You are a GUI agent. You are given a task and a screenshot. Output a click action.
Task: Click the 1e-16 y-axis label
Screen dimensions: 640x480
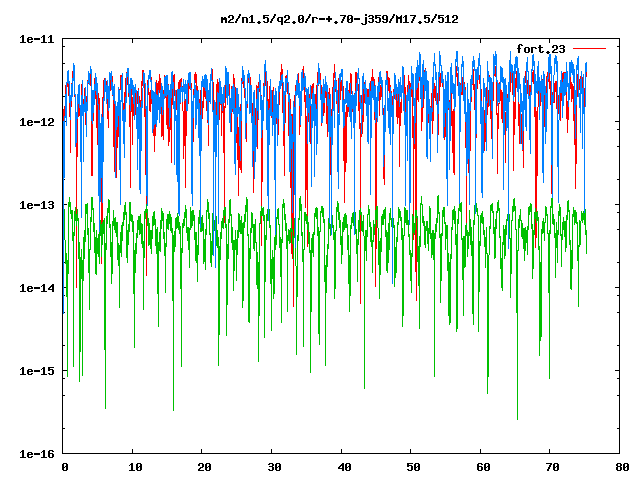[37, 454]
